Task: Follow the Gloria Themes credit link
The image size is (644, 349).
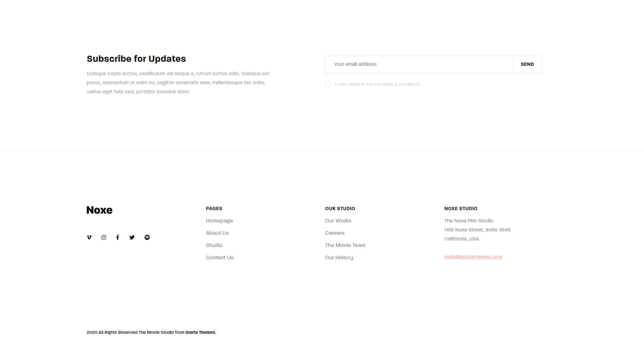Action: pyautogui.click(x=200, y=332)
